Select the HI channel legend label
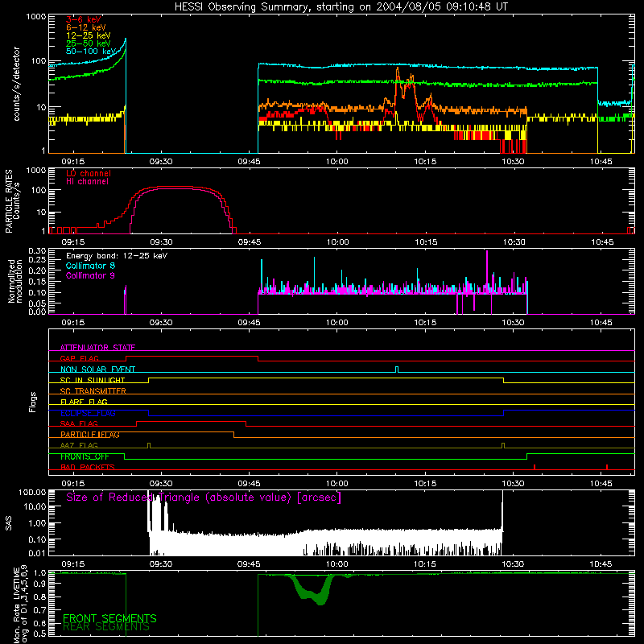This screenshot has height=644, width=644. (x=87, y=182)
